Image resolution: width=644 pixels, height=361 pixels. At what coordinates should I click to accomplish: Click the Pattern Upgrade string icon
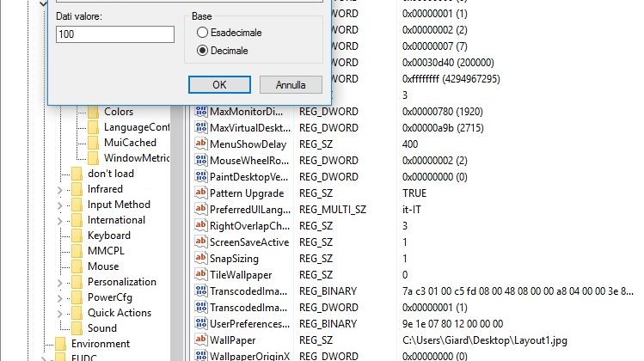pos(201,193)
